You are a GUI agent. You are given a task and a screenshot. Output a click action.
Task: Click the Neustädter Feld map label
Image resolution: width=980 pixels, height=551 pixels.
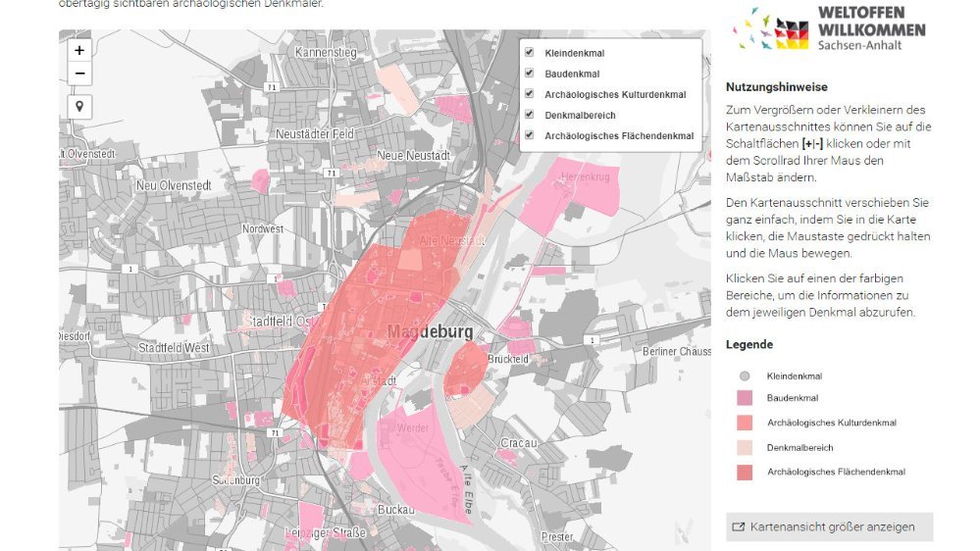click(x=314, y=133)
